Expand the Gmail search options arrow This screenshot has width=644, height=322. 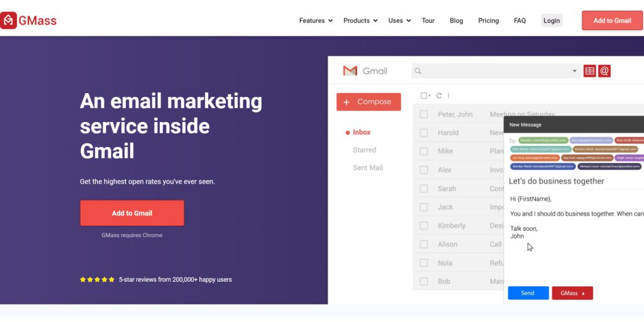point(574,71)
